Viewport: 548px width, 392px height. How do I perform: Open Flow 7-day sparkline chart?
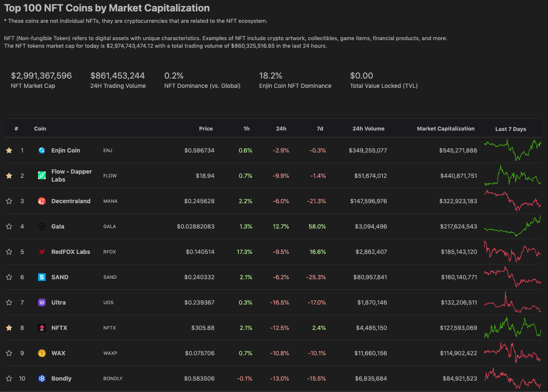512,175
